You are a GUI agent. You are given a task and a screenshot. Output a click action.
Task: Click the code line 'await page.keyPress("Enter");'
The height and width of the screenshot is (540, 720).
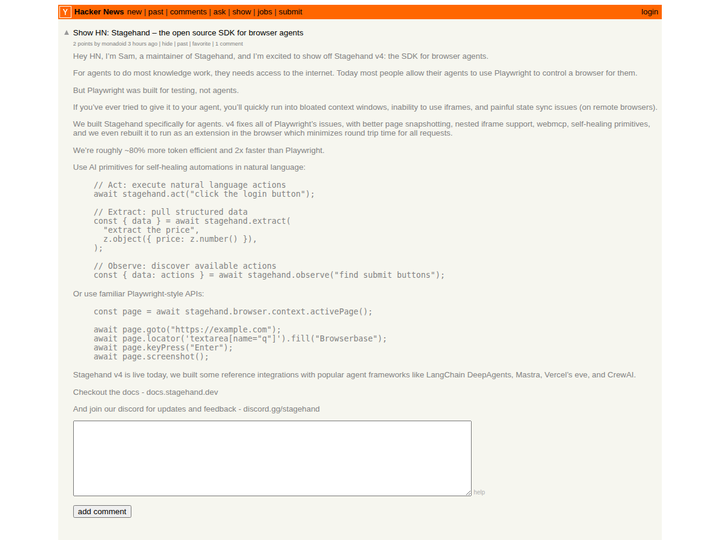[163, 348]
